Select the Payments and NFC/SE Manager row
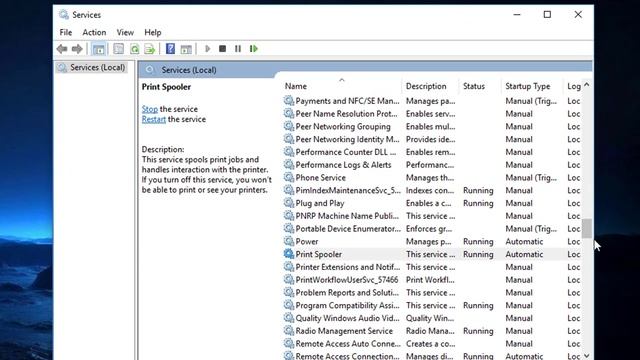 [x=432, y=101]
